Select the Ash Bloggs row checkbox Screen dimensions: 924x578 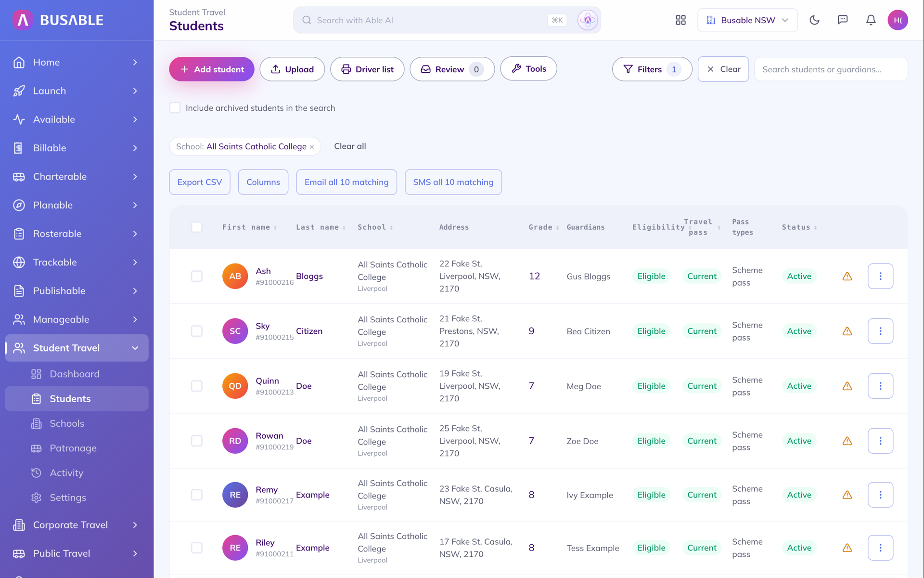[197, 276]
